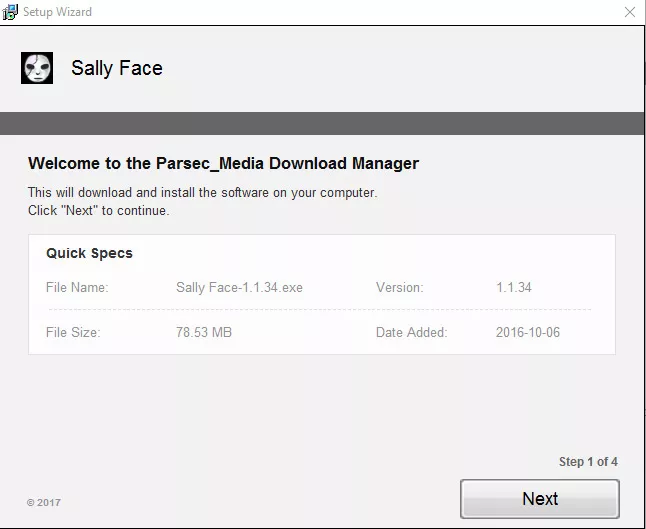Click the 78.53 MB file size value
The image size is (646, 529).
point(204,332)
